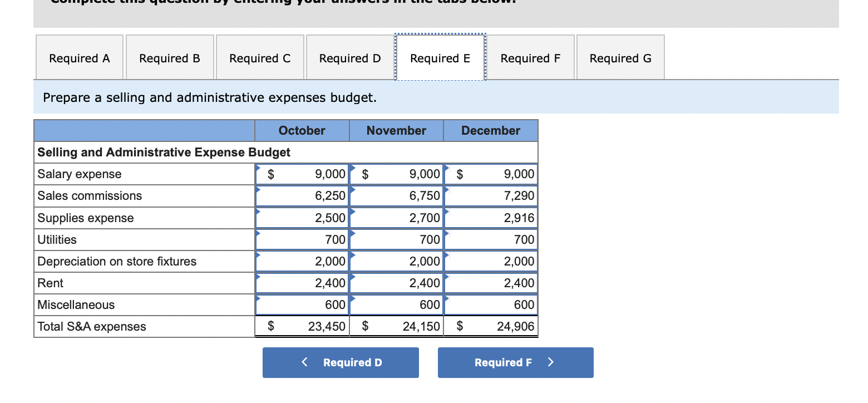Click the selling and administrative budget instruction text
Viewport: 868px width, 403px height.
[210, 98]
